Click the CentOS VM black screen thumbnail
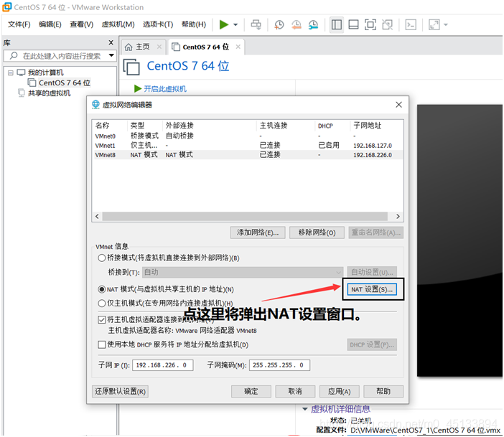This screenshot has width=504, height=437. [x=459, y=240]
